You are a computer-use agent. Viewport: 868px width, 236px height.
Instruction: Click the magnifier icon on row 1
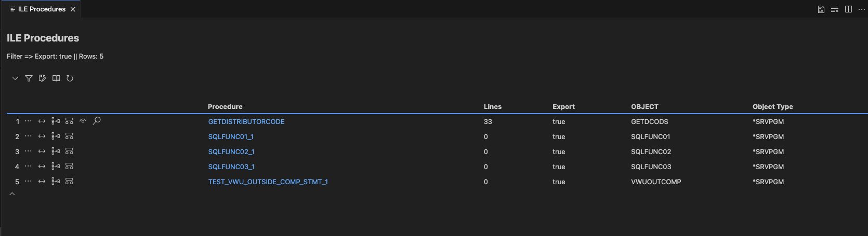(97, 121)
